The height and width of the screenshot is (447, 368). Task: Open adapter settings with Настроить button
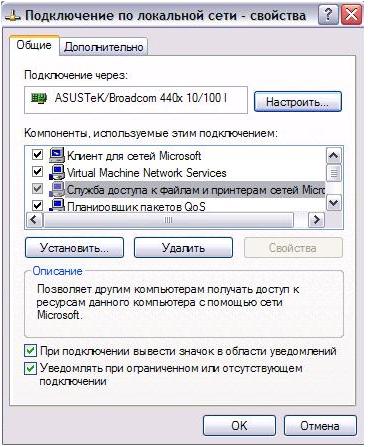click(298, 102)
